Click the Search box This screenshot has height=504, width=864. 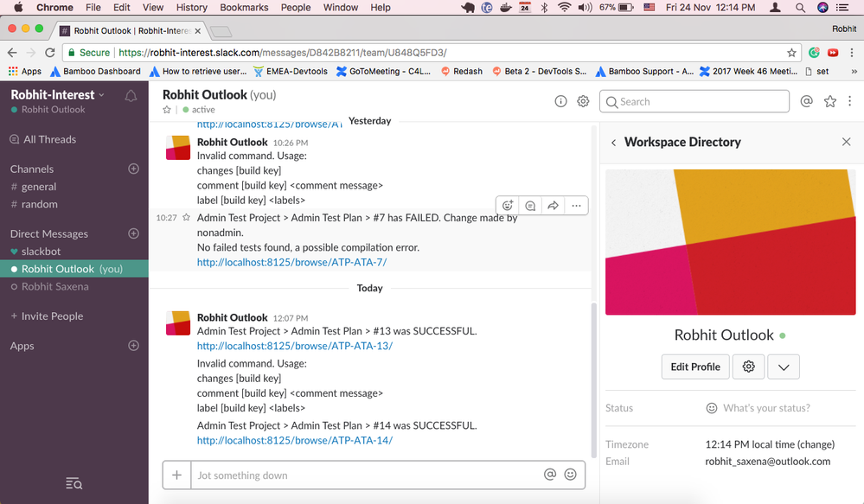[x=694, y=101]
